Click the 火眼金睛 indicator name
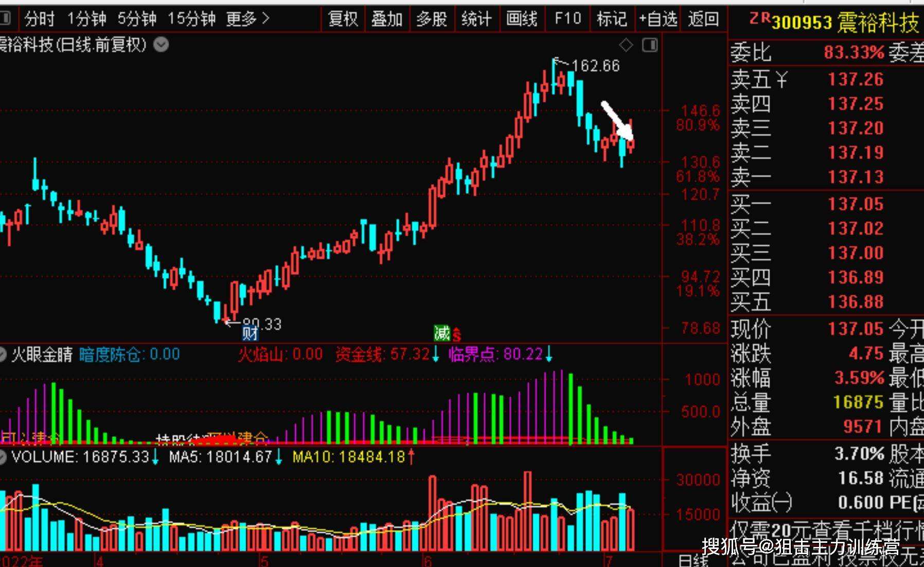Screen dimensions: 924x567 point(42,355)
